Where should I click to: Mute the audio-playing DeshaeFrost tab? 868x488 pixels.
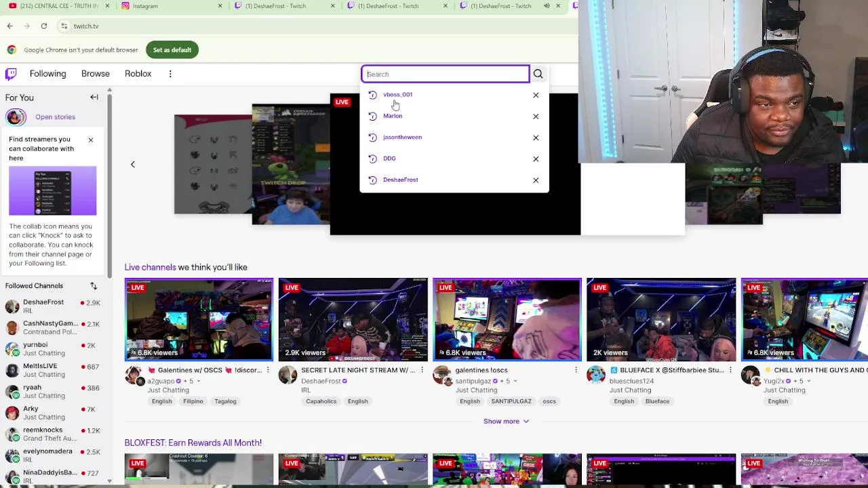click(547, 6)
